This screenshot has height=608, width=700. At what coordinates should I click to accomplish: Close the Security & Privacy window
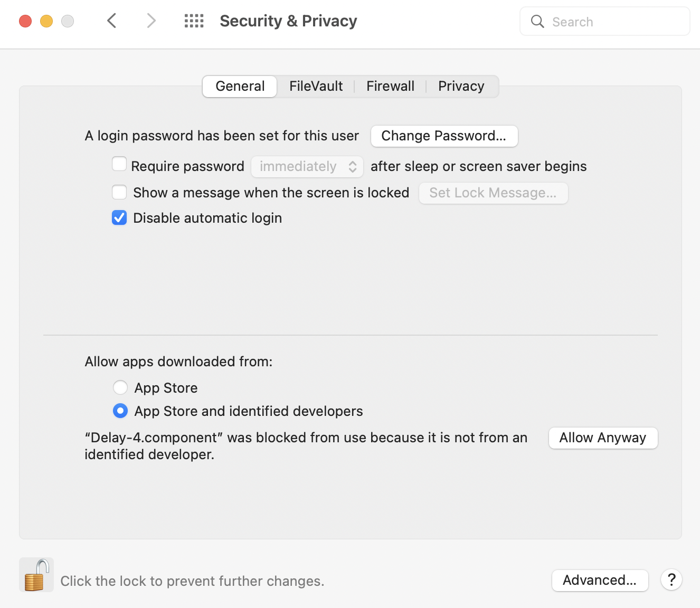[25, 21]
